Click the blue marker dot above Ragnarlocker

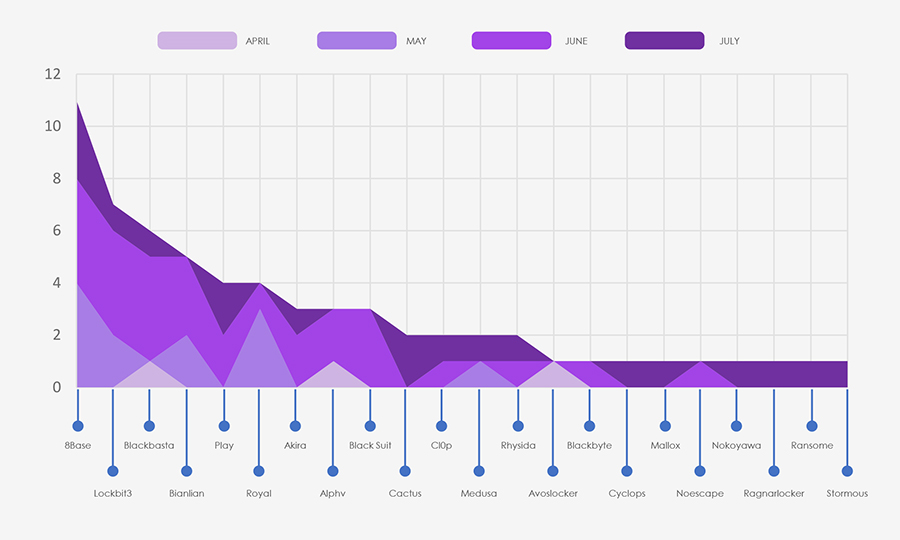pos(774,471)
